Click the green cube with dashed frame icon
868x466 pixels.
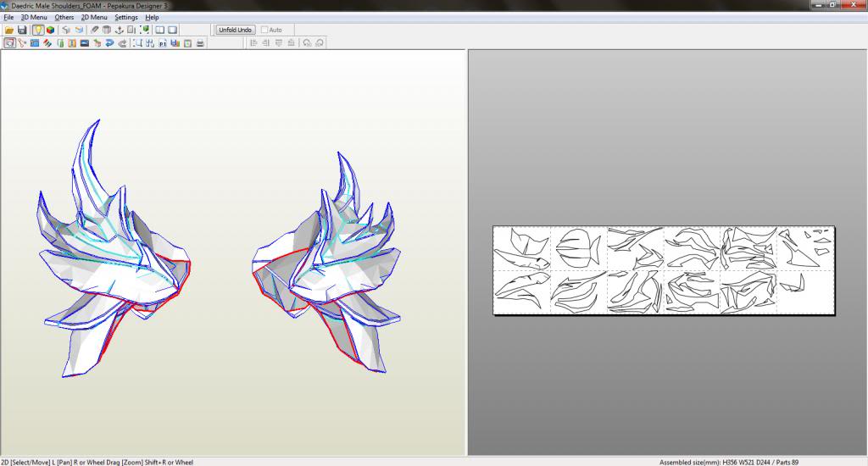pos(144,30)
